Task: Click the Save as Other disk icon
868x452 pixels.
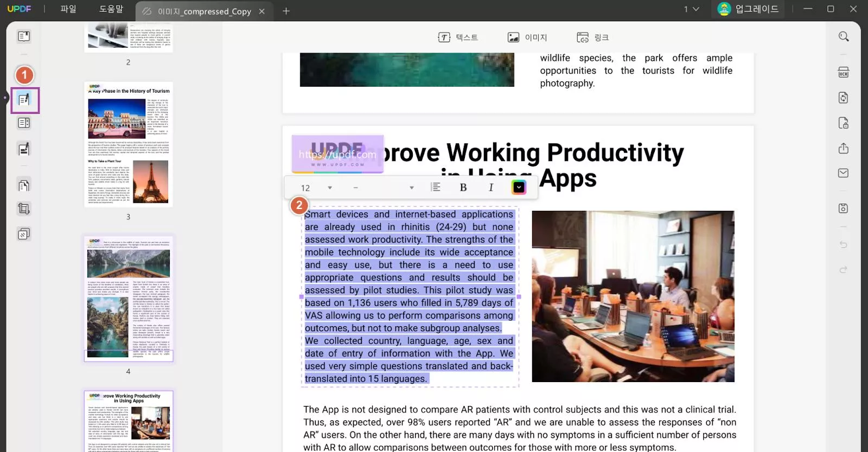Action: point(844,208)
